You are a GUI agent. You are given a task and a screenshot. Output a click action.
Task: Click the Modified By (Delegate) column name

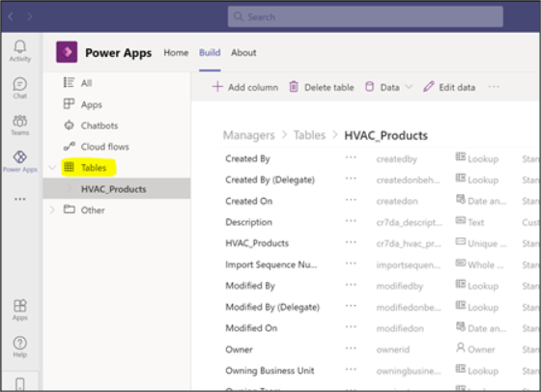pyautogui.click(x=272, y=307)
